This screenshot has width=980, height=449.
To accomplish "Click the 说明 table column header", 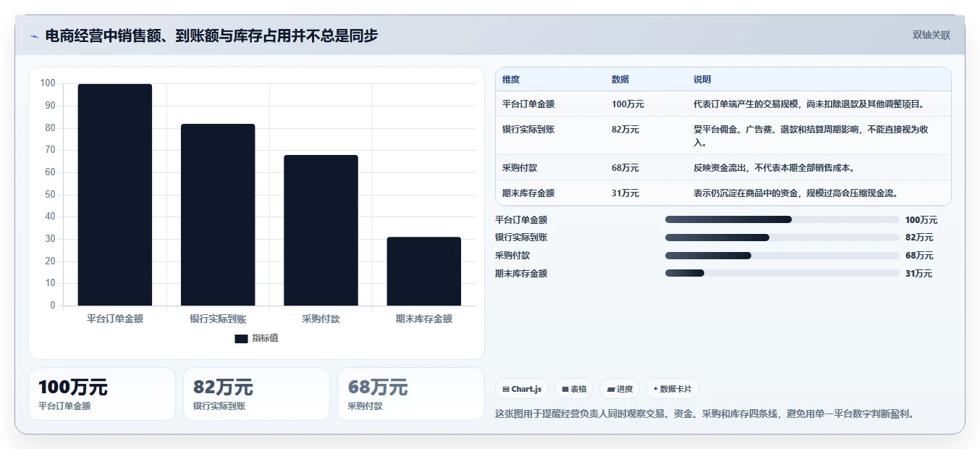I will (x=702, y=80).
